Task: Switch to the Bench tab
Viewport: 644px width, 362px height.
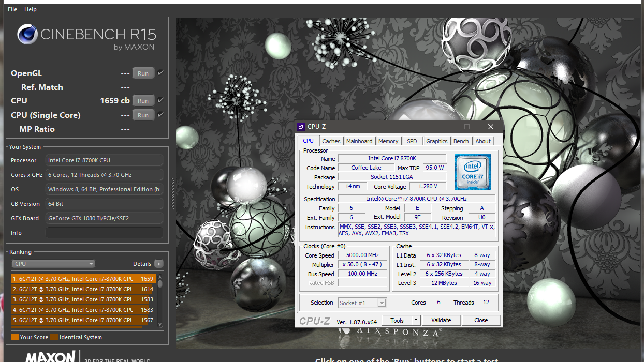Action: click(461, 141)
